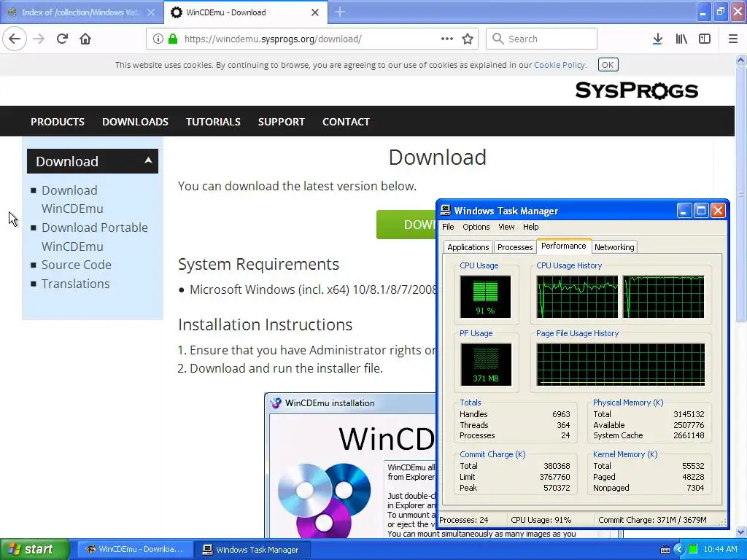Open the Translations sidebar link
Screen dimensions: 747x560
pyautogui.click(x=75, y=284)
